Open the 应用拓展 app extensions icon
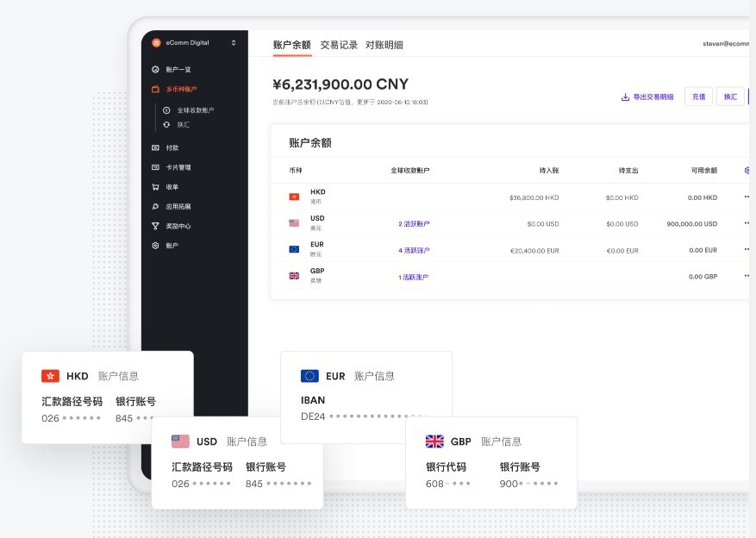 [x=154, y=205]
